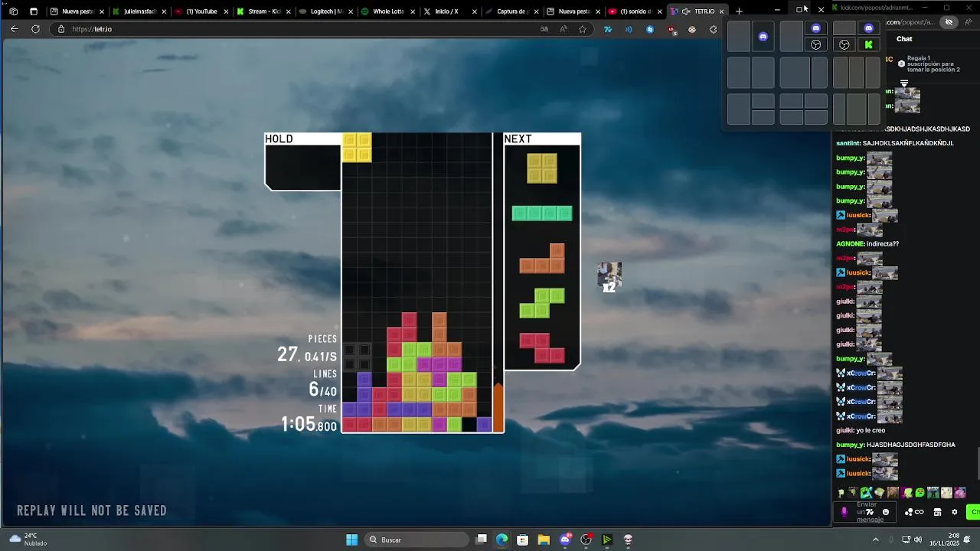Switch to the juliemasfach Kick tab
The width and height of the screenshot is (980, 551).
(x=139, y=11)
